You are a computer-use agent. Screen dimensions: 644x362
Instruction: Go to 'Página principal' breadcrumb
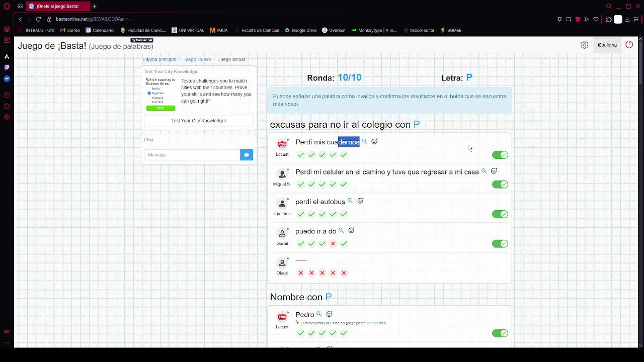click(159, 59)
